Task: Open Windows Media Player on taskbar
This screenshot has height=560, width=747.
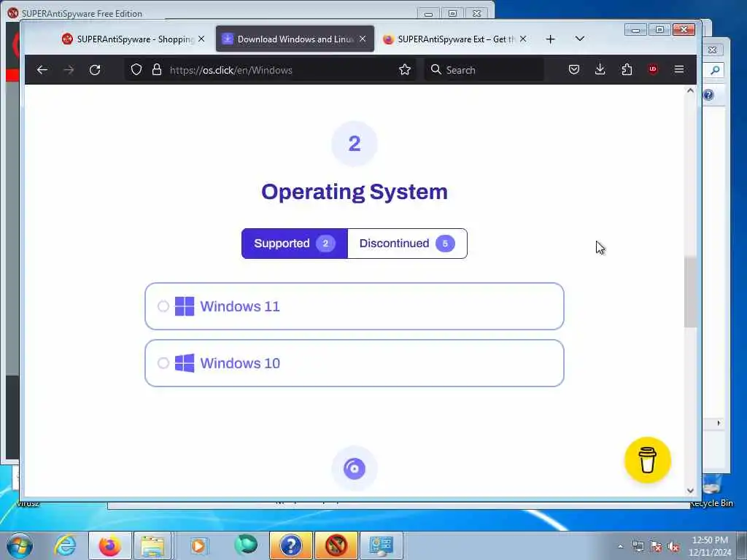Action: [x=199, y=545]
